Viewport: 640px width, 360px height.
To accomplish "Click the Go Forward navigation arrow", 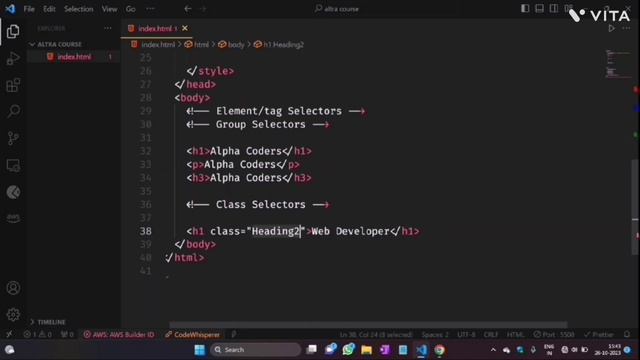I will click(x=203, y=9).
